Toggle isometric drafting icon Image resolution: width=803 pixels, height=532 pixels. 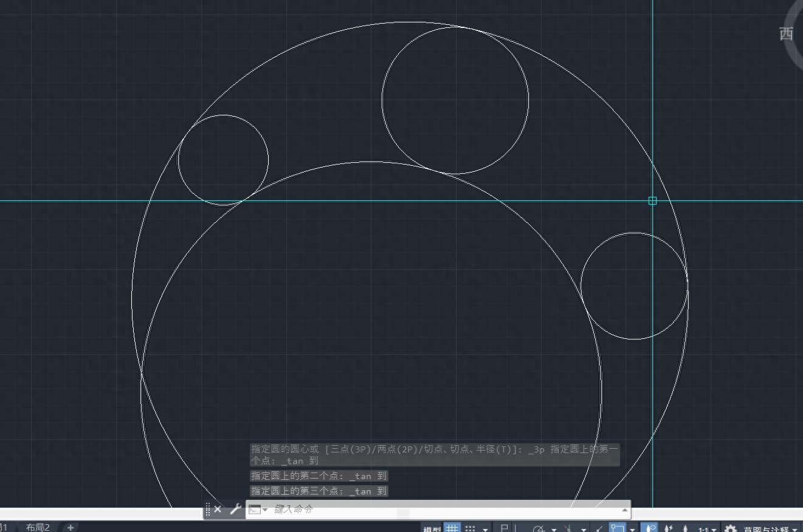[568, 529]
